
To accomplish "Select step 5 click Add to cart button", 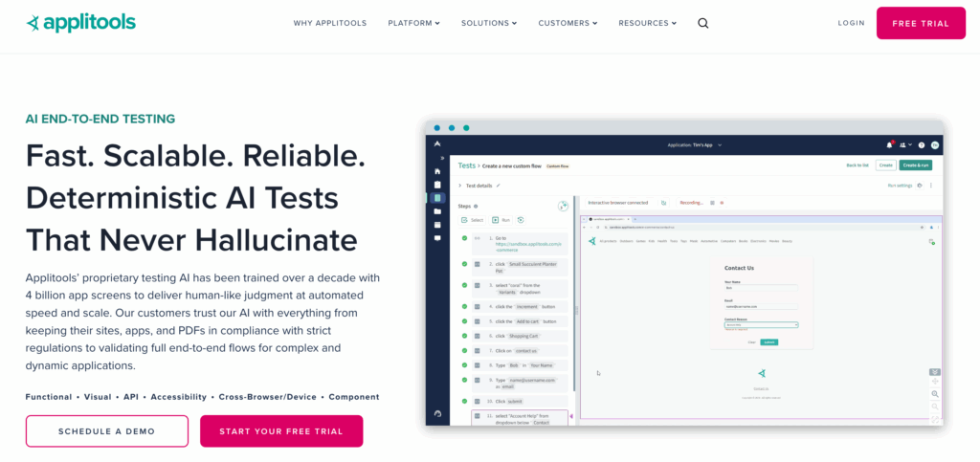I will [520, 320].
